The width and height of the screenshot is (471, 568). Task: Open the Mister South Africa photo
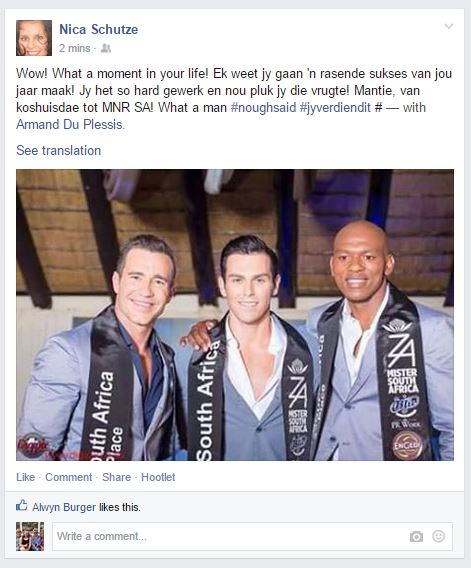tap(235, 315)
